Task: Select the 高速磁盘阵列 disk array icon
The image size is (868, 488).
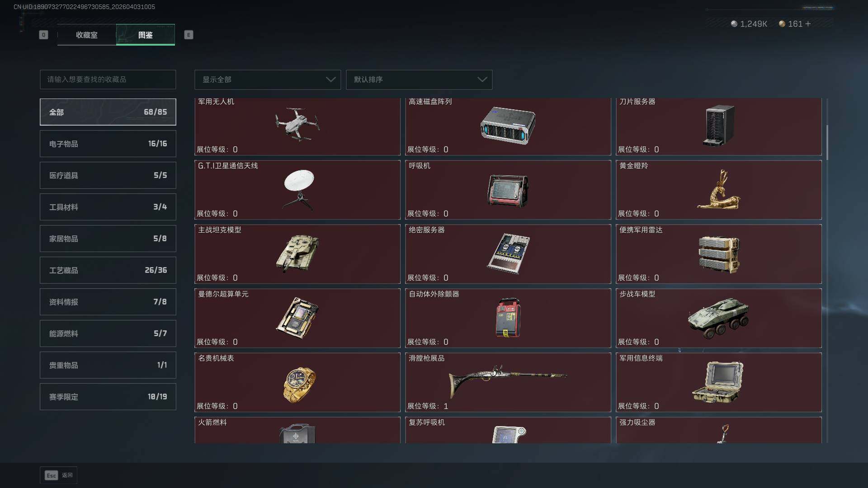Action: [508, 126]
